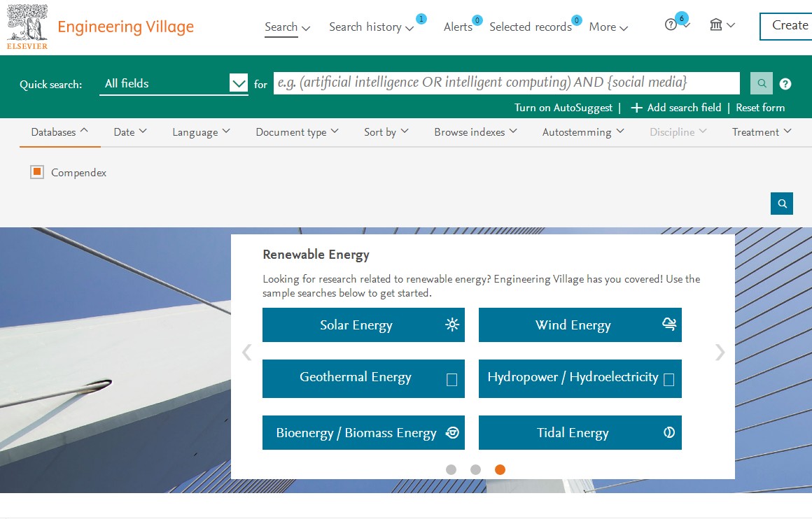Screen dimensions: 812x519
Task: Expand the More menu
Action: (x=608, y=27)
